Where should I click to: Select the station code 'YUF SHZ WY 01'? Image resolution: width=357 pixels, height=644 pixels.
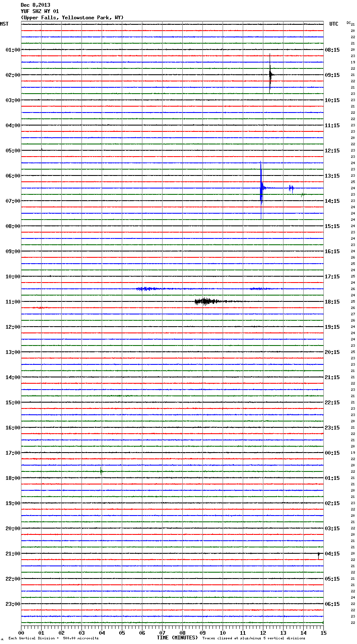click(x=39, y=11)
